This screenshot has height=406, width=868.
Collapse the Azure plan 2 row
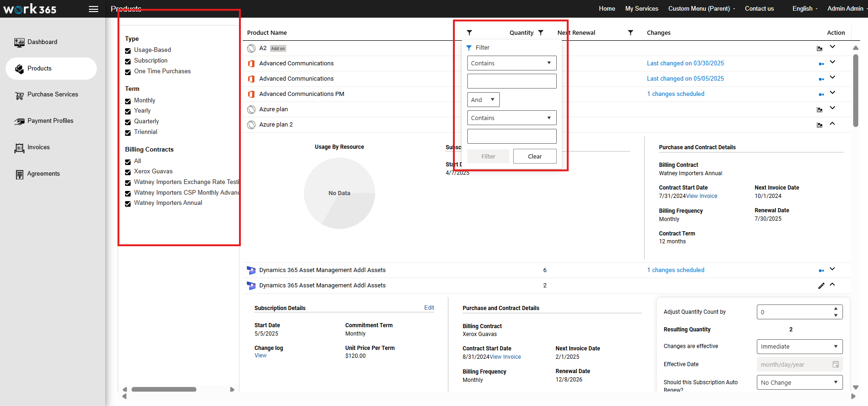[x=832, y=123]
